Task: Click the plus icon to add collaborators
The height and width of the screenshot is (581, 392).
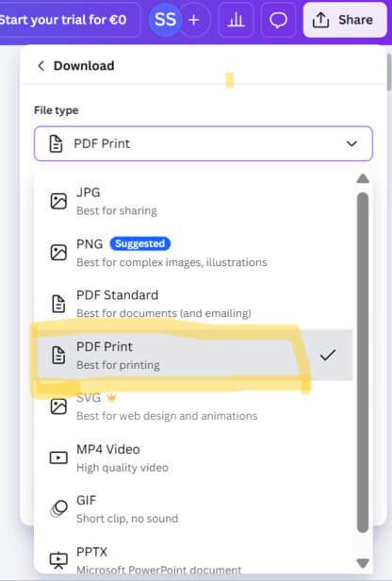Action: (193, 20)
